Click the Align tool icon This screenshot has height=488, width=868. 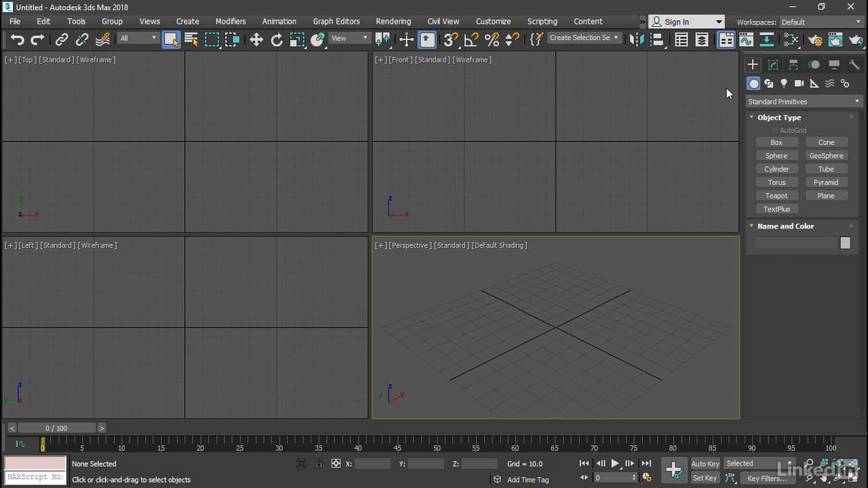tap(657, 40)
